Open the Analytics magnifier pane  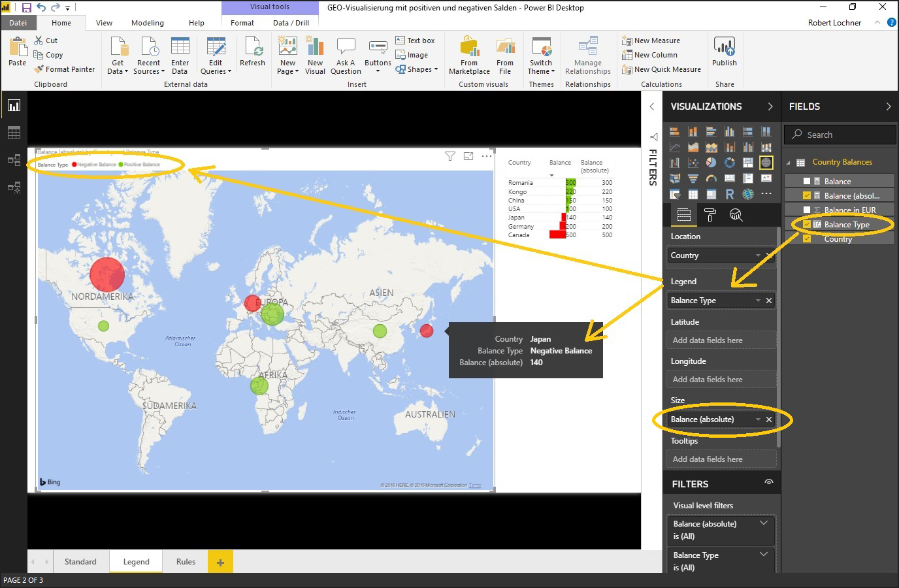click(x=736, y=215)
